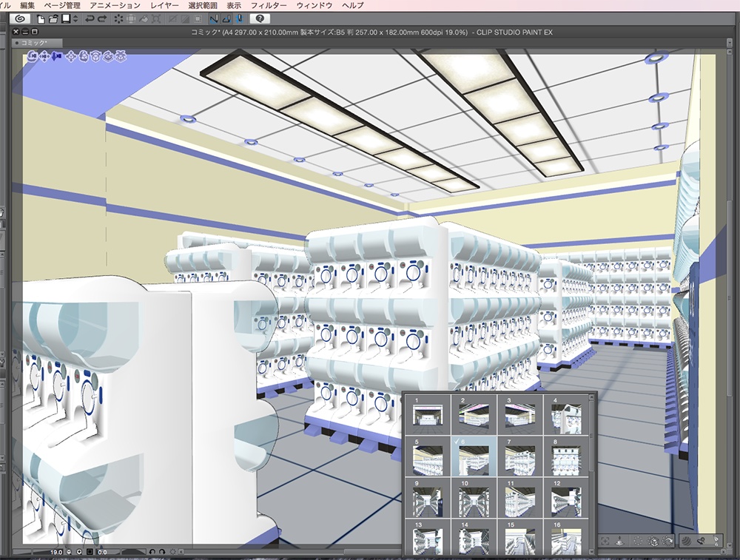The image size is (740, 560).
Task: Click the wrench settings icon in launcher
Action: pyautogui.click(x=702, y=542)
